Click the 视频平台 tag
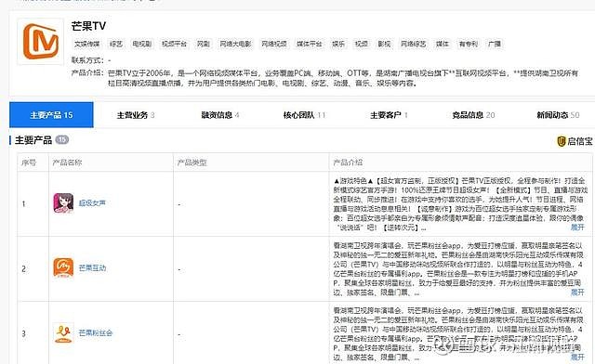 click(x=174, y=44)
